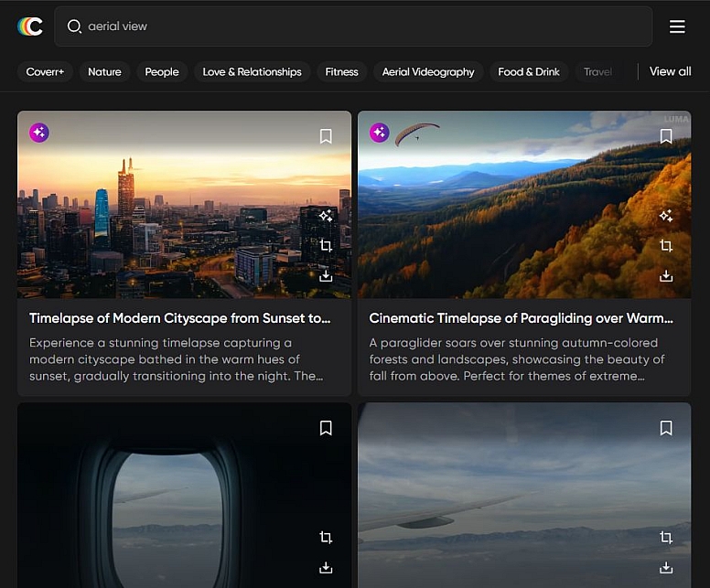Select the Coverr+ category chip
This screenshot has width=710, height=588.
(45, 71)
